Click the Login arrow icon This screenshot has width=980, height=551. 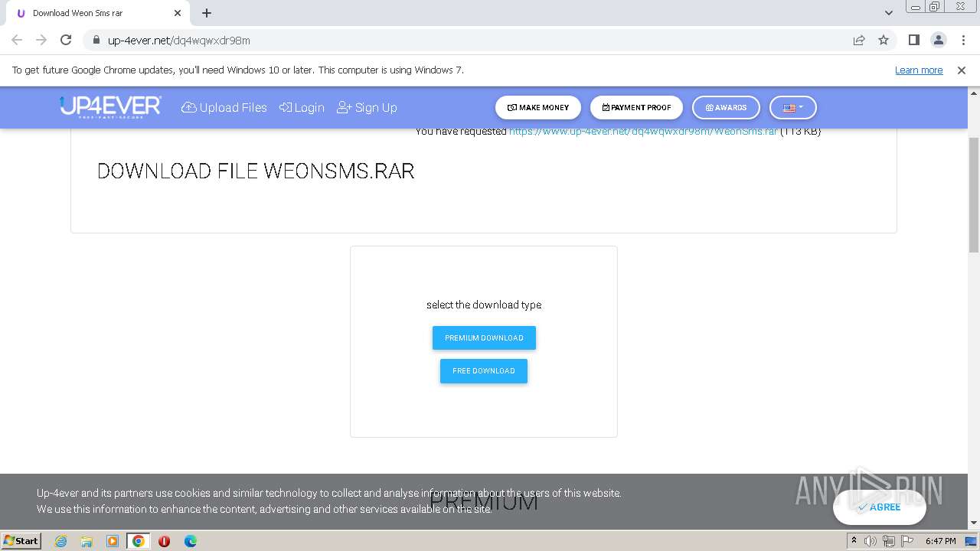click(x=286, y=107)
